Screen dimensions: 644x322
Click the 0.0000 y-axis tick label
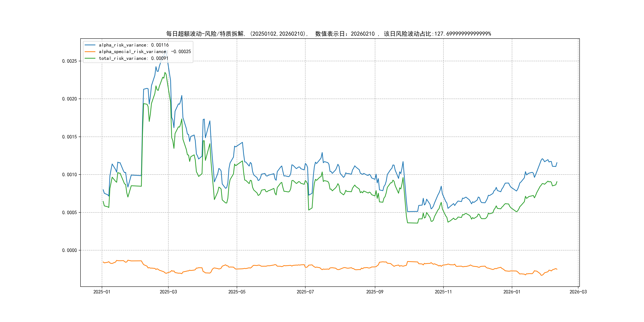[70, 250]
